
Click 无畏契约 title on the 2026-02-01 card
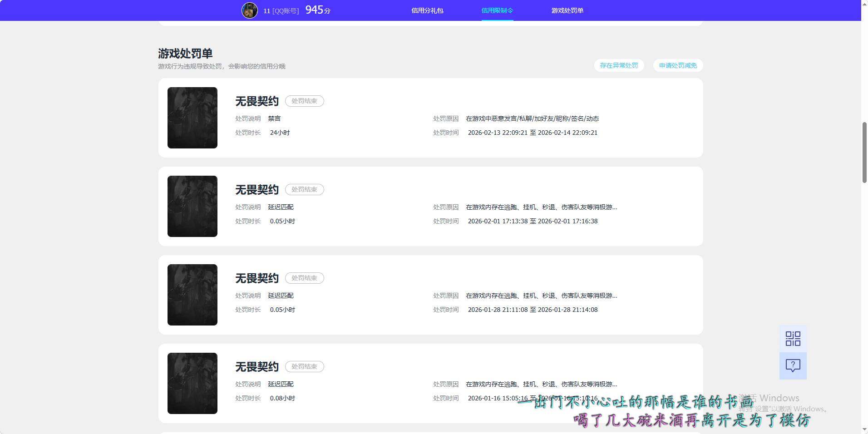tap(257, 189)
